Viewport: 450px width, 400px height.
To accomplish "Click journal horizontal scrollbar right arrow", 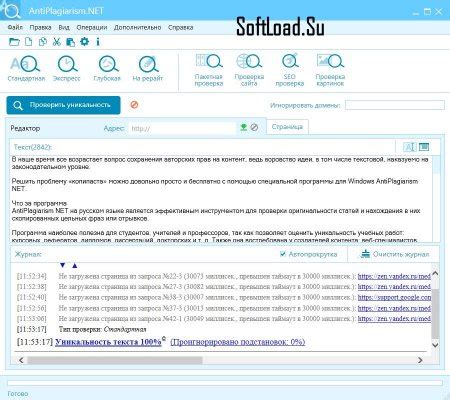I will [x=420, y=360].
